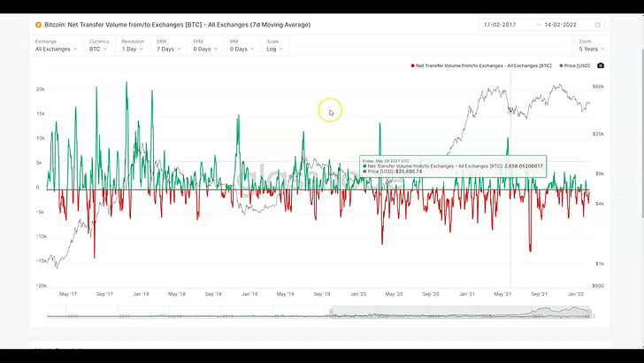Viewport: 644px width, 363px height.
Task: Click the 'Sep '19' x-axis label
Action: [322, 294]
